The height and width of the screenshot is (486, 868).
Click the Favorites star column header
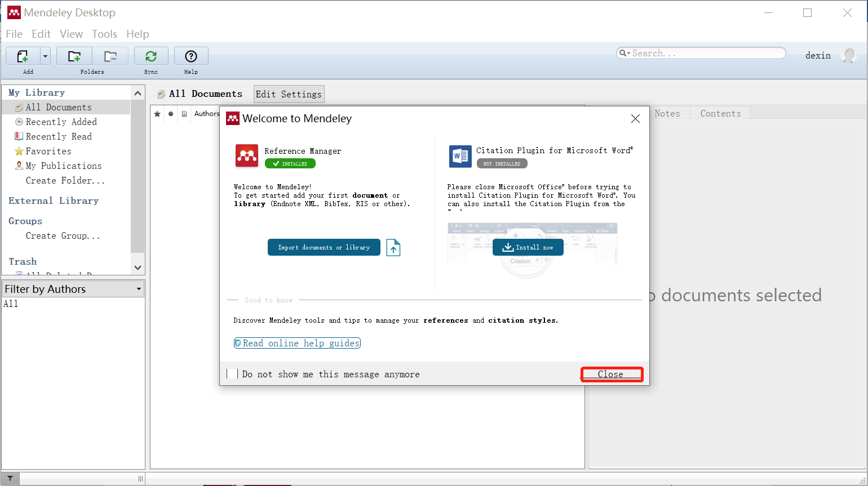(x=157, y=114)
